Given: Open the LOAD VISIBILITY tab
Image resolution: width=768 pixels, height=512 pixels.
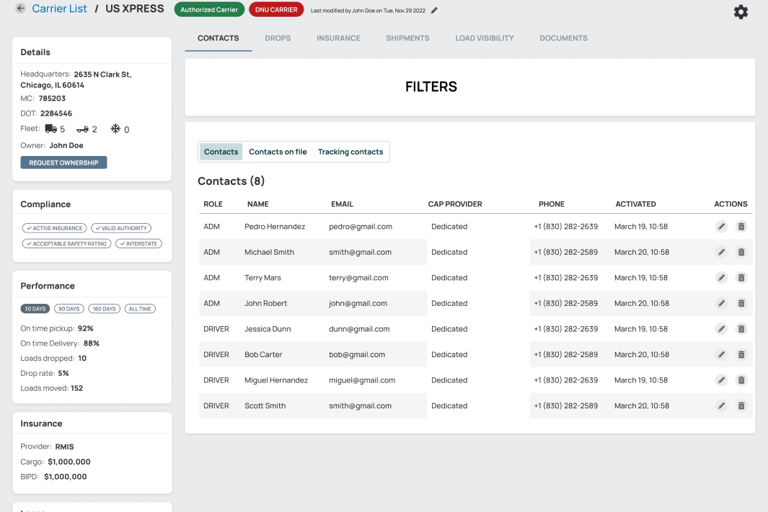Looking at the screenshot, I should pos(484,38).
